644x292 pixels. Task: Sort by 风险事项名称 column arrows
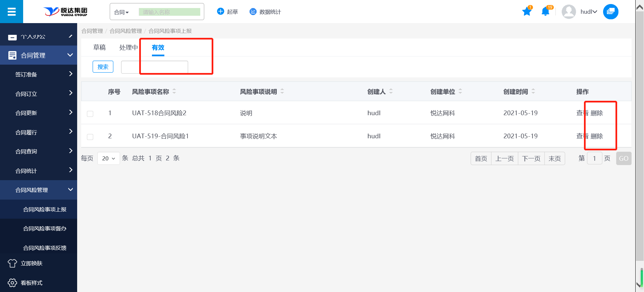coord(174,91)
